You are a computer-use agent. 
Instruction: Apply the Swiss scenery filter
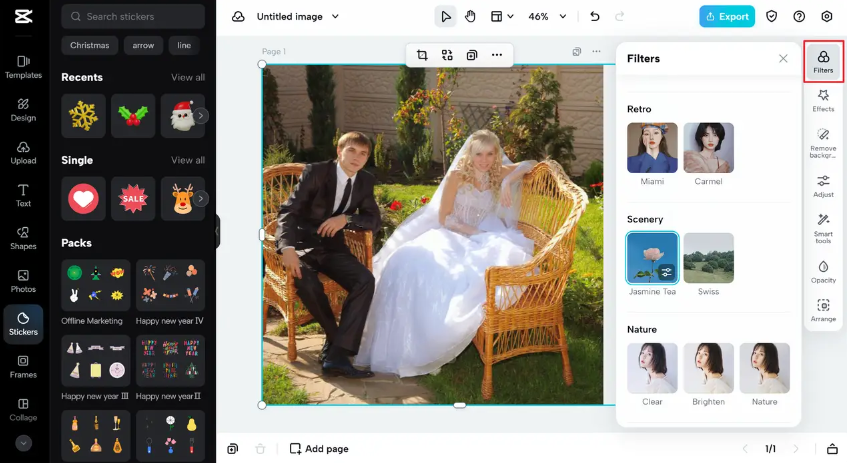point(708,258)
